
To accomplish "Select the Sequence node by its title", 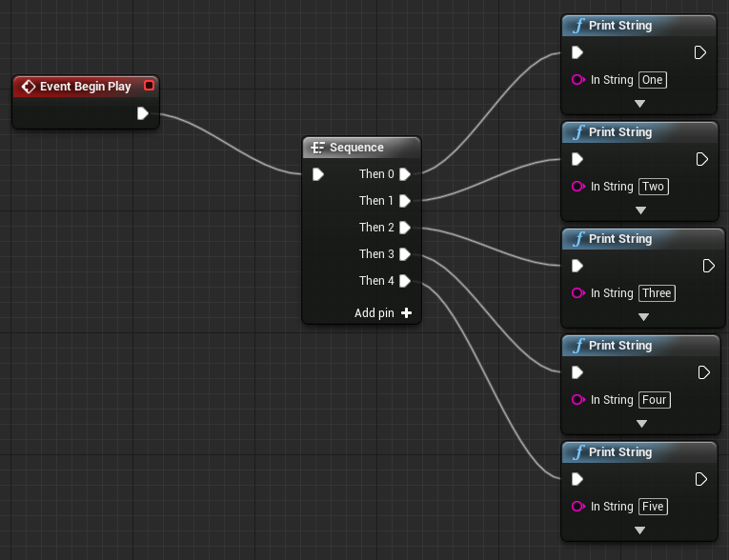I will pyautogui.click(x=356, y=148).
